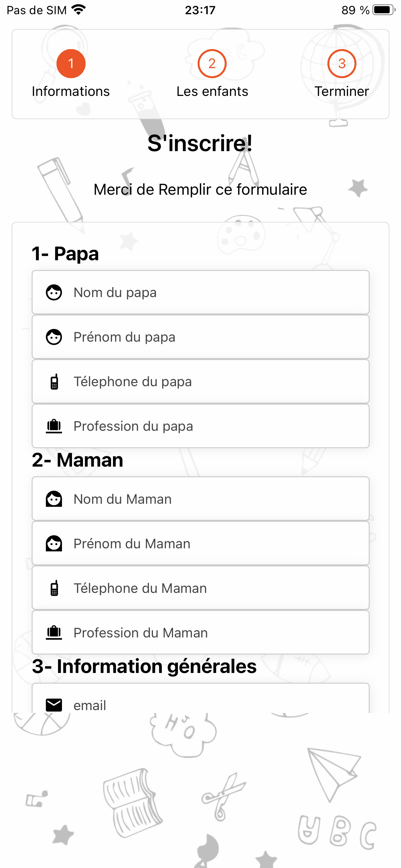401x868 pixels.
Task: Tap the face icon beside Nom du papa
Action: (x=54, y=293)
